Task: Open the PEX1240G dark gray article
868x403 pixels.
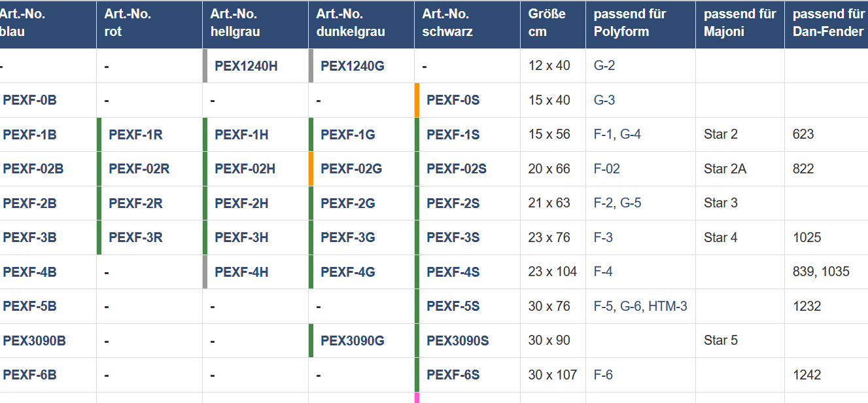Action: [x=352, y=66]
